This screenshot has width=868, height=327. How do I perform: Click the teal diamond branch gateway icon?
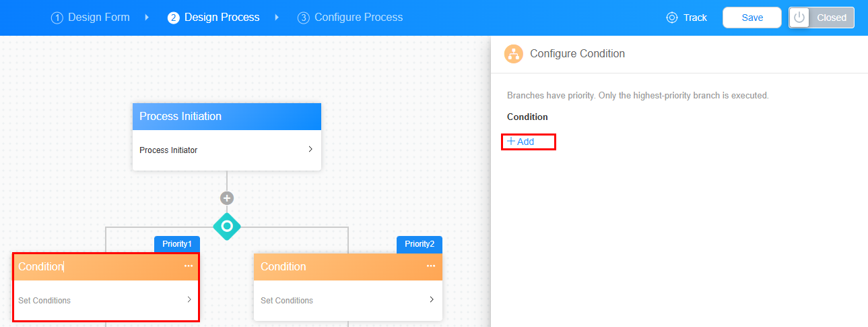click(x=227, y=226)
